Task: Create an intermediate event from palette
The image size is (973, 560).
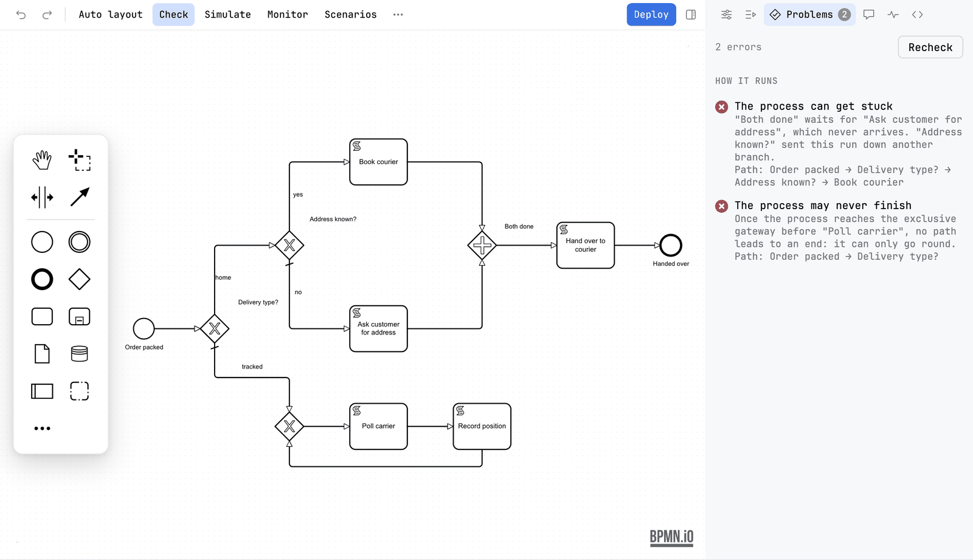Action: [80, 242]
